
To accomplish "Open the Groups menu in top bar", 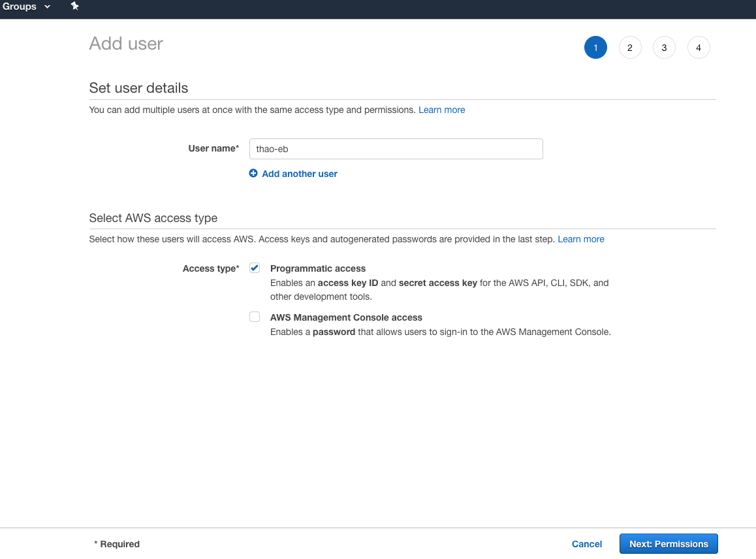I will point(20,7).
